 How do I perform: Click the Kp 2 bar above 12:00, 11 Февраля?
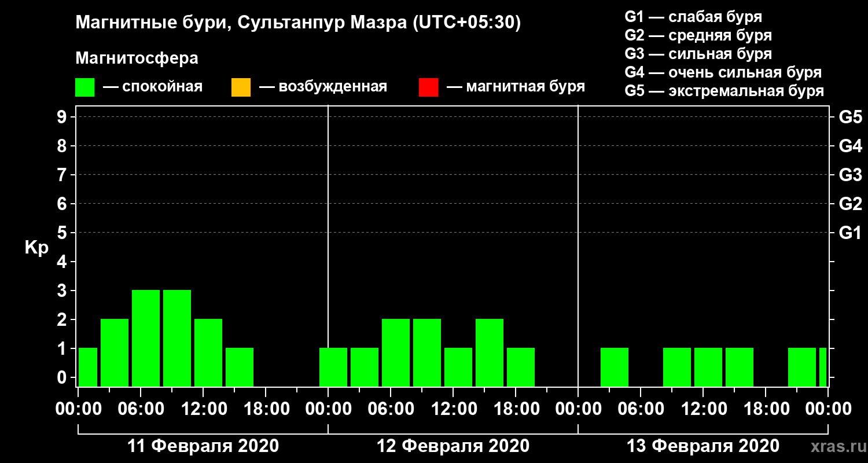pyautogui.click(x=208, y=352)
